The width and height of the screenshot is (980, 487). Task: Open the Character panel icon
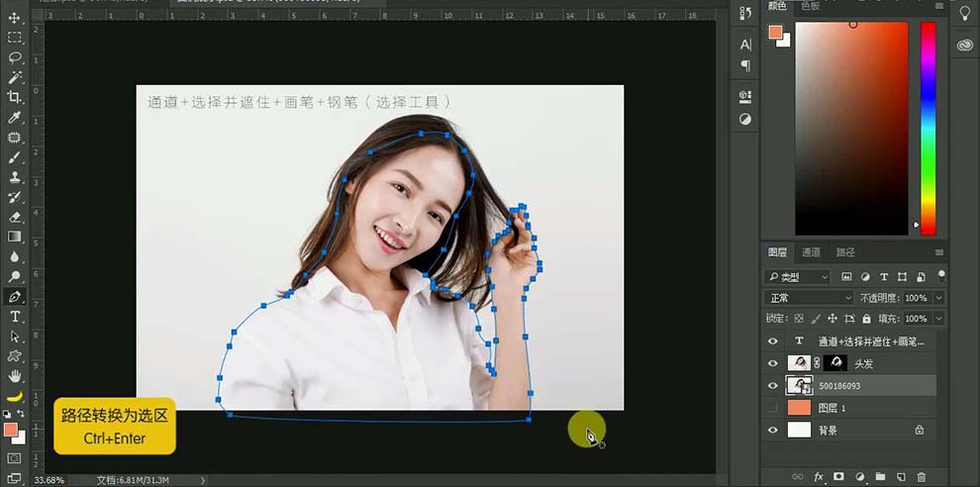[x=745, y=45]
